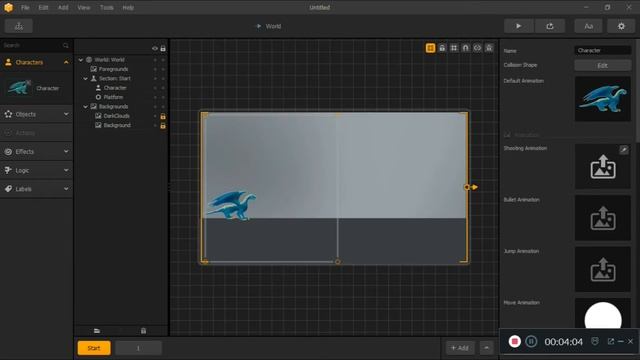Click the Buildbox logo icon

point(9,7)
